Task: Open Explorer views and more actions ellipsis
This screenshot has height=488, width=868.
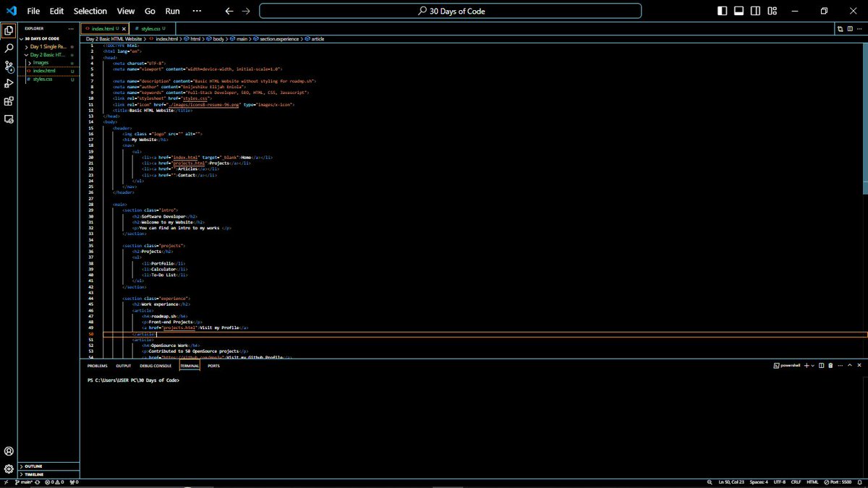Action: (71, 28)
